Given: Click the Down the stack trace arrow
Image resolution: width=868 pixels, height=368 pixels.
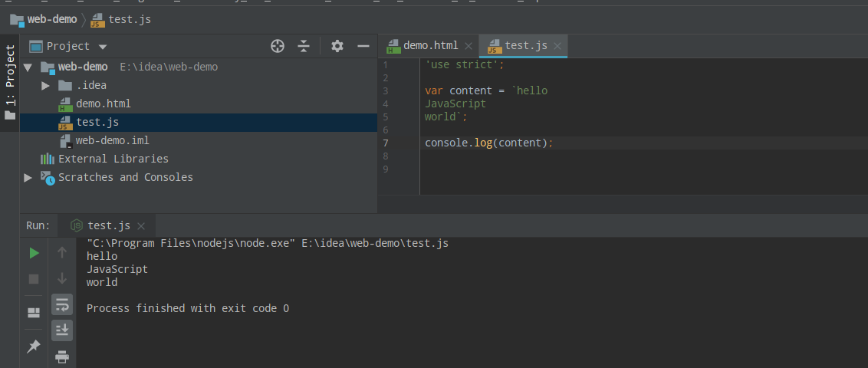Looking at the screenshot, I should [62, 278].
